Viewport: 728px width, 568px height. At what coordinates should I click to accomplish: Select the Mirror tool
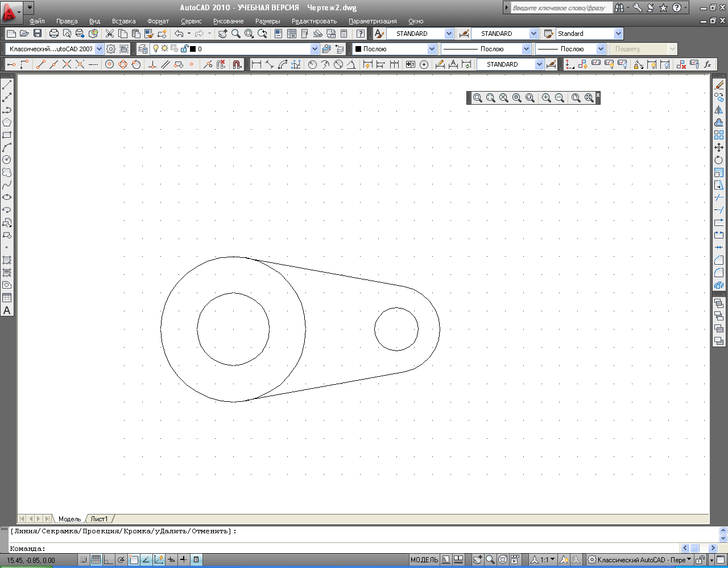719,110
